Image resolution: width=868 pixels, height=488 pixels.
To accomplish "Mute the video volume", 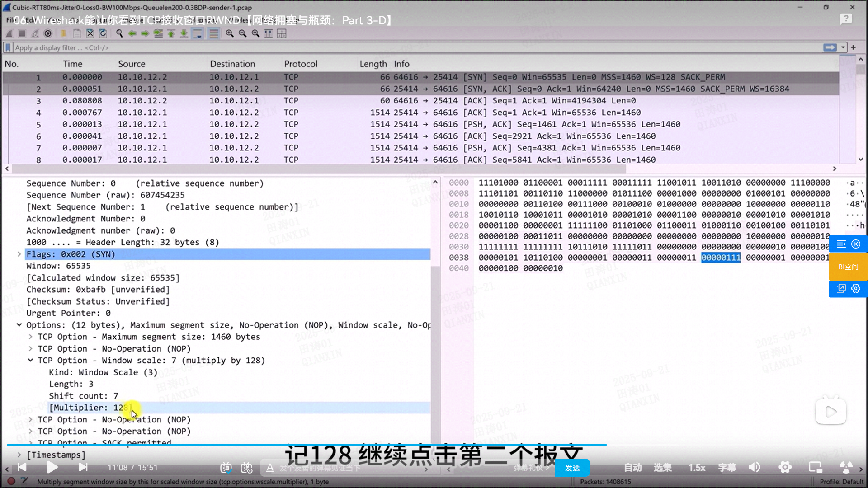I will (x=754, y=468).
